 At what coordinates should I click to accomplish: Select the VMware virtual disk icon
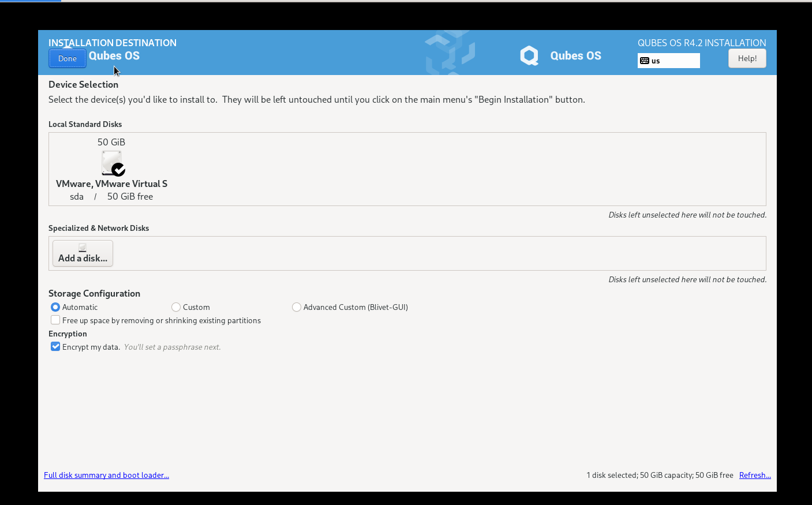tap(113, 163)
